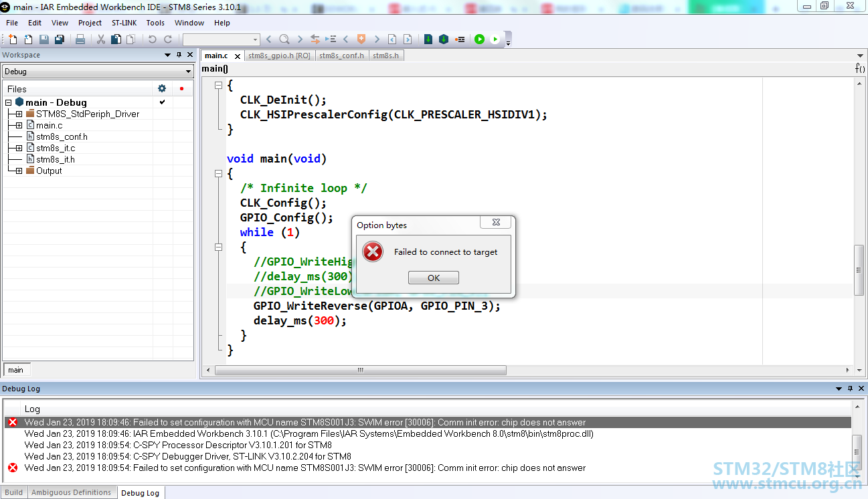Click the gear column header in Files
Viewport: 868px width, 499px height.
click(x=161, y=88)
